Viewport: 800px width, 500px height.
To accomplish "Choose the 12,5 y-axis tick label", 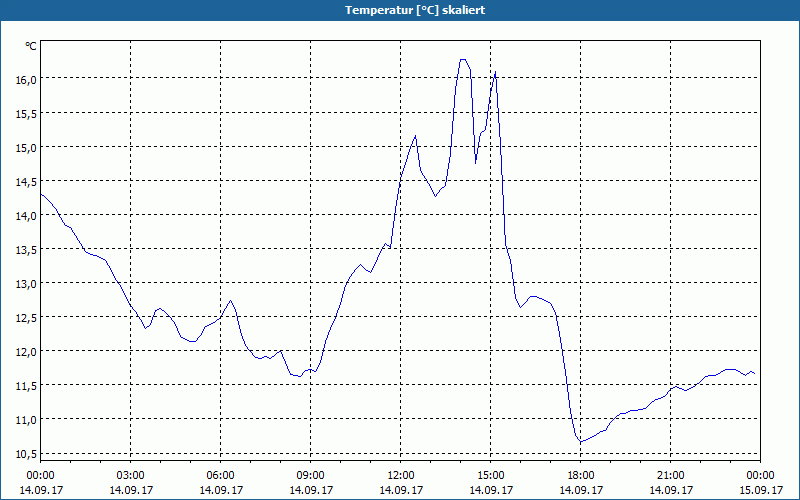I will [27, 317].
